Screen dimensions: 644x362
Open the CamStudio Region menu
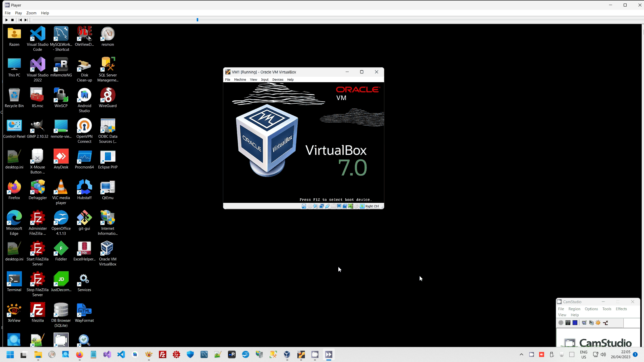(574, 309)
